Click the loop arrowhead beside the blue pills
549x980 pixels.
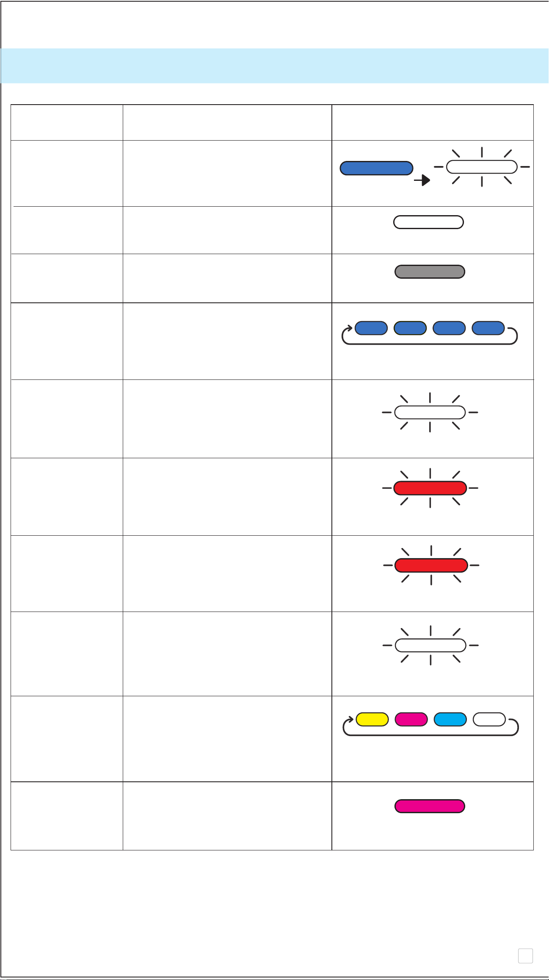tap(349, 328)
